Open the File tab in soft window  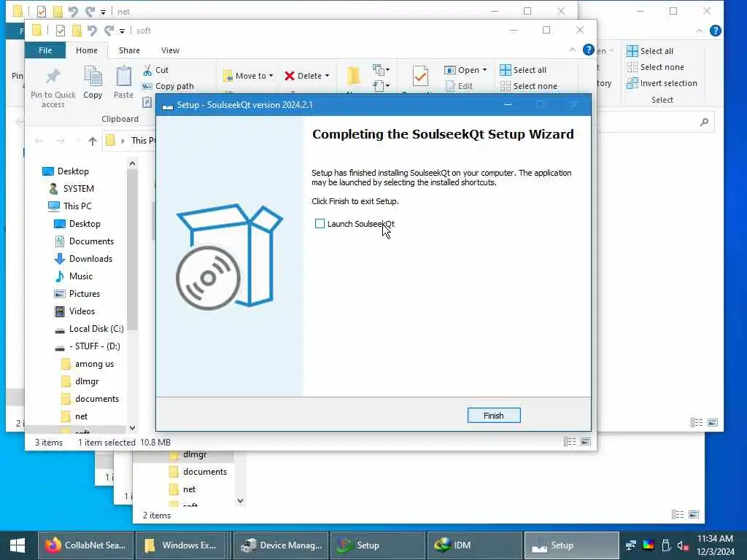tap(45, 50)
